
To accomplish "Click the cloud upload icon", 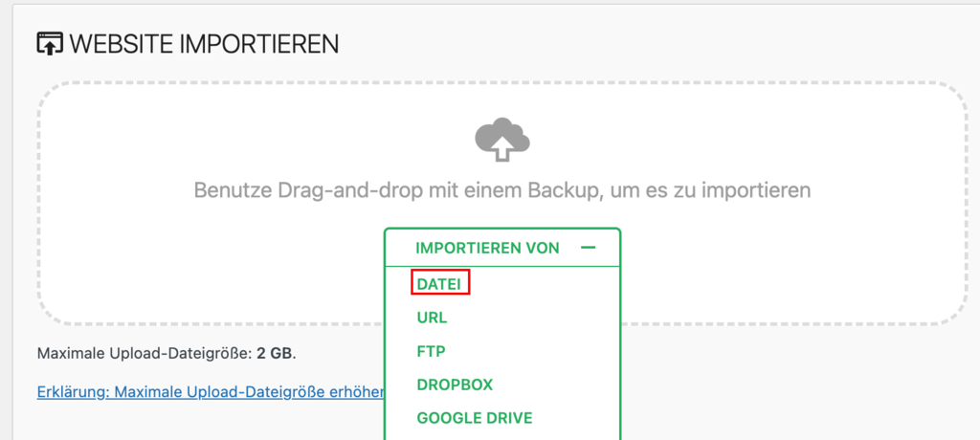I will (502, 141).
